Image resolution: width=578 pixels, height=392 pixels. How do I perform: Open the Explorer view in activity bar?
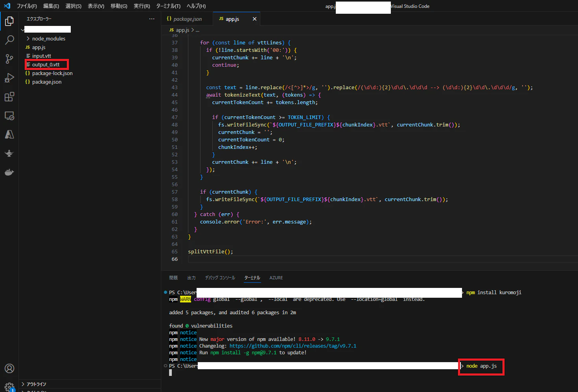click(x=9, y=21)
